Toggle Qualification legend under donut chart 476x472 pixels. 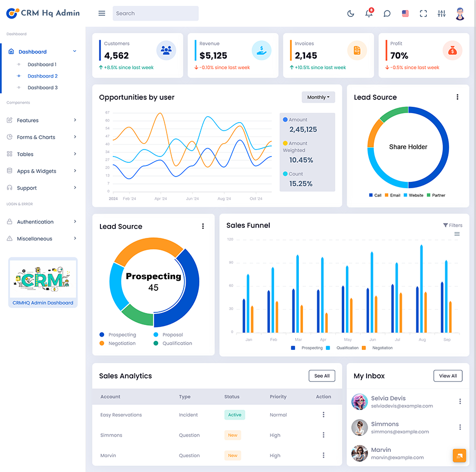173,343
